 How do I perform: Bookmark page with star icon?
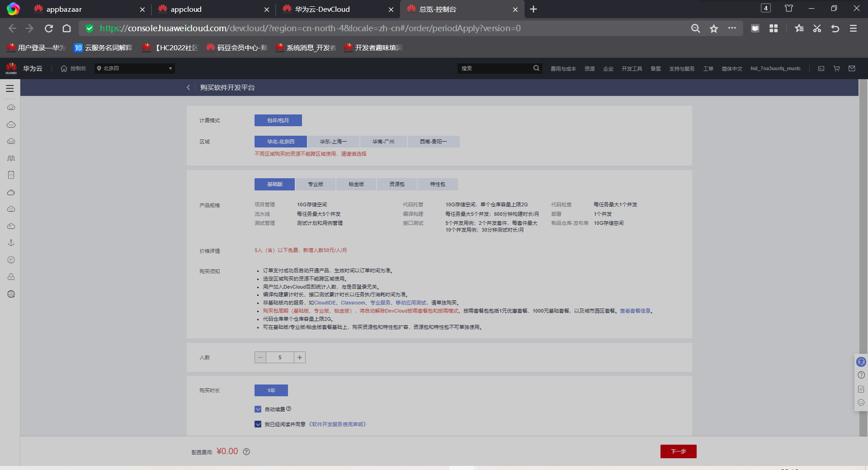click(x=714, y=28)
